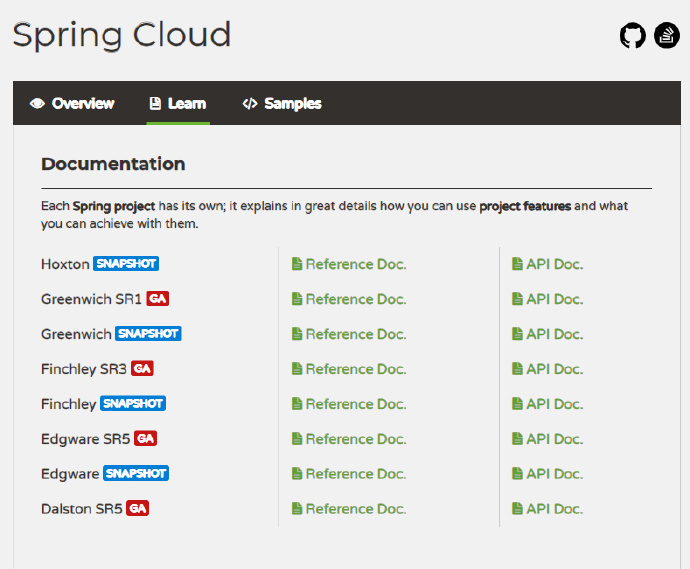Select the Learn tab

pos(178,103)
